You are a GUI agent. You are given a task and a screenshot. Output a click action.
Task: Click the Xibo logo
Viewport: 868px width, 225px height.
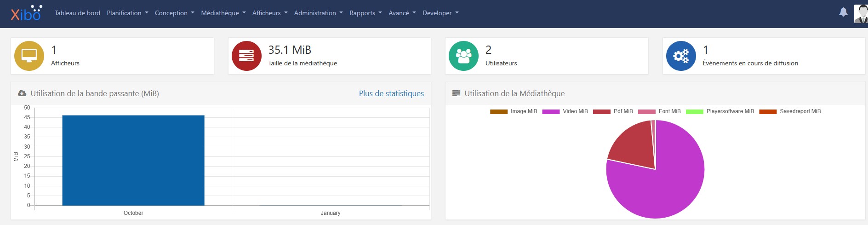click(26, 13)
